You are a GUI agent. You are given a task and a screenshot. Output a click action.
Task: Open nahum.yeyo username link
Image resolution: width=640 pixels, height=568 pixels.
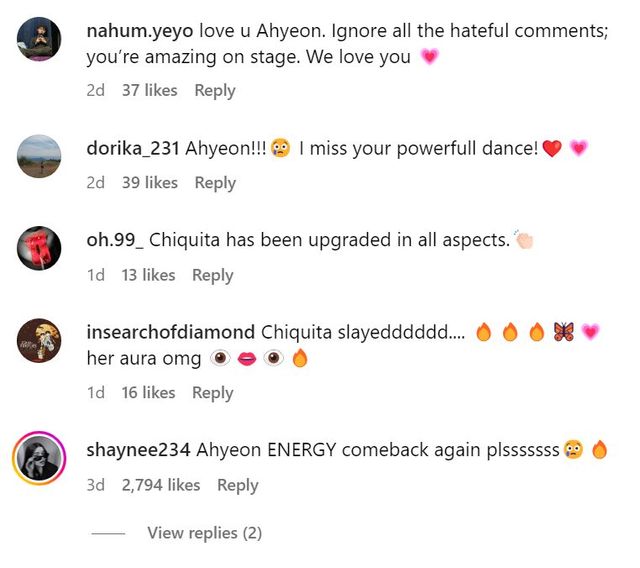[x=140, y=31]
